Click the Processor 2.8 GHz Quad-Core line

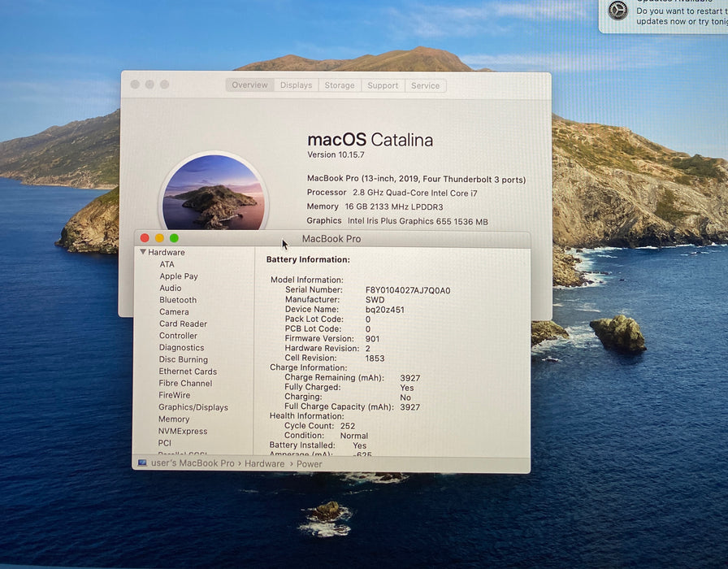[392, 193]
